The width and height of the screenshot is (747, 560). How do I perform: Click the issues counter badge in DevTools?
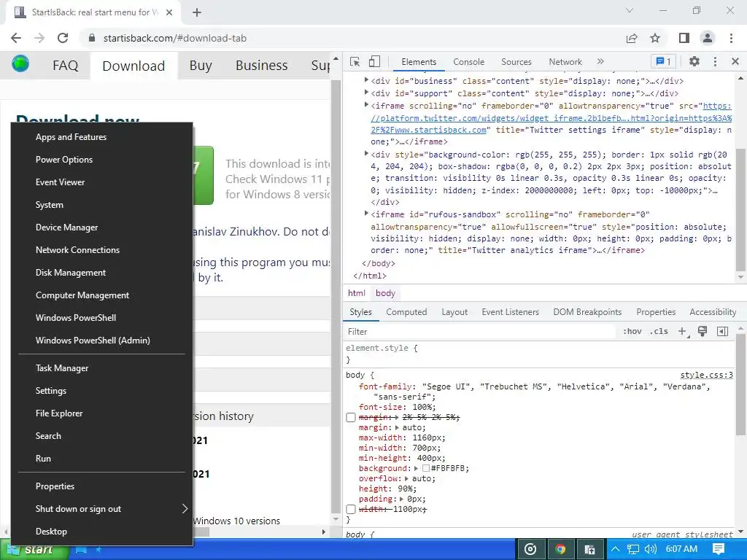pyautogui.click(x=663, y=61)
